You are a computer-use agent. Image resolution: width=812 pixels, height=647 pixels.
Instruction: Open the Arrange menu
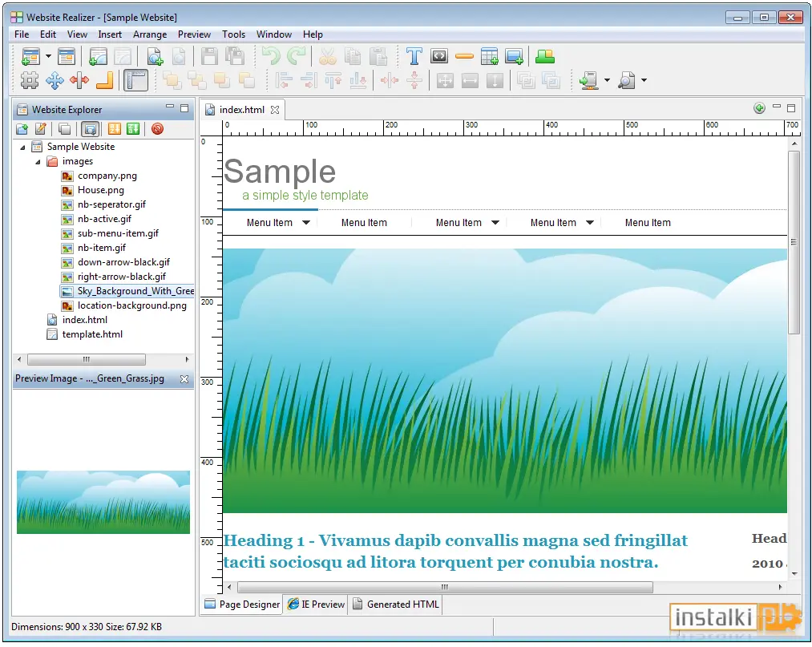pos(150,34)
